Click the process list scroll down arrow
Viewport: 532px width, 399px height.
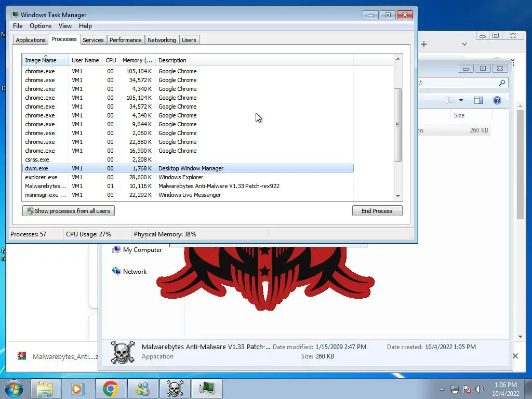[x=398, y=196]
